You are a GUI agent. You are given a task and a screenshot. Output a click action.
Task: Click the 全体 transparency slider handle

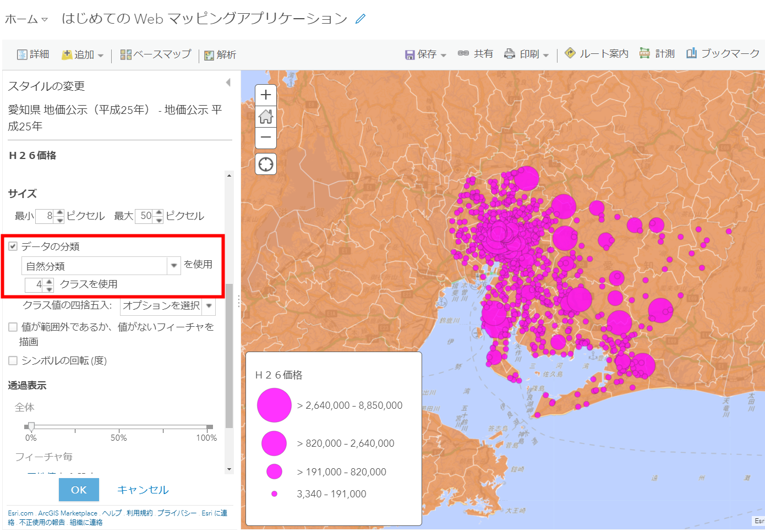pos(31,426)
